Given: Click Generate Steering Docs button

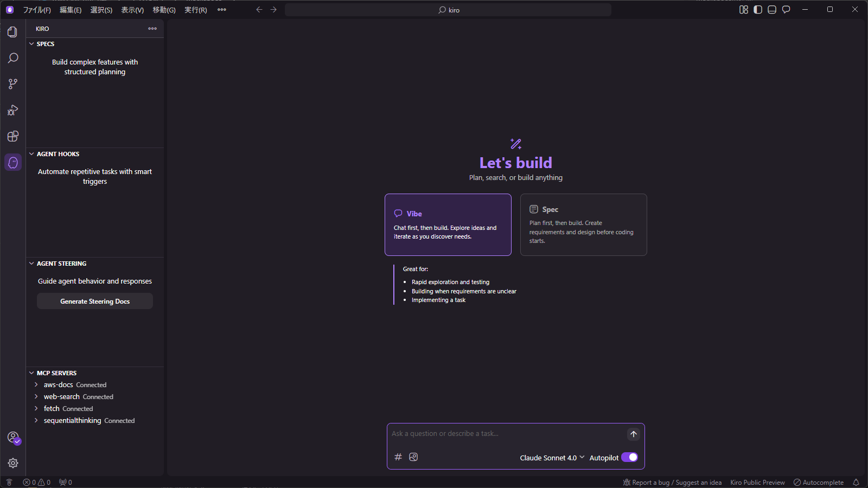Looking at the screenshot, I should [95, 301].
